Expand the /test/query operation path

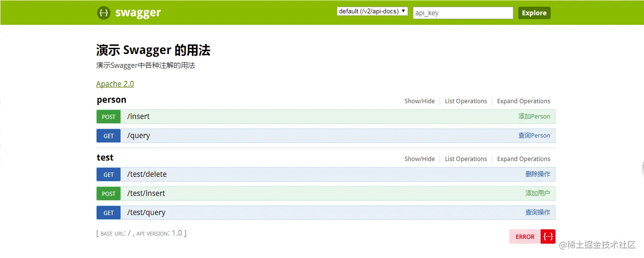point(146,213)
